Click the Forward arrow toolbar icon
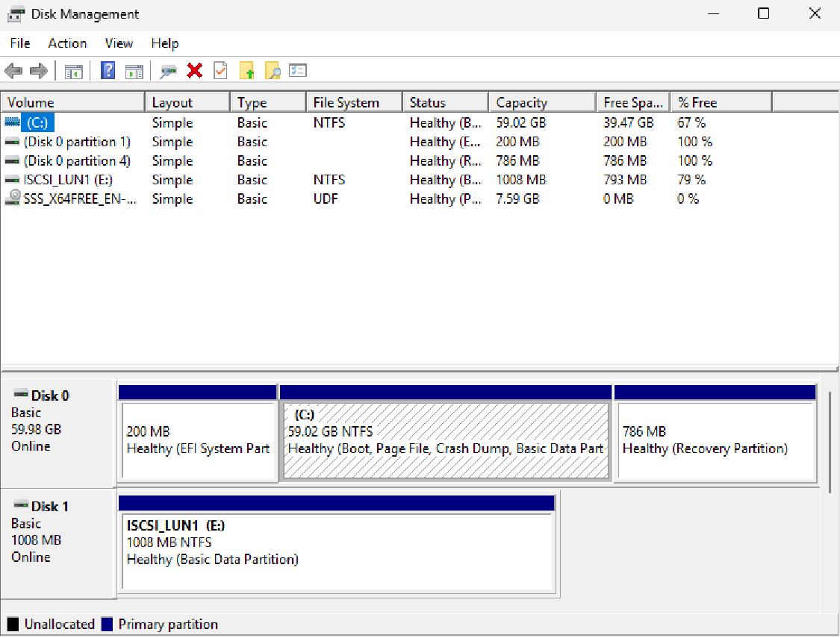 (39, 71)
